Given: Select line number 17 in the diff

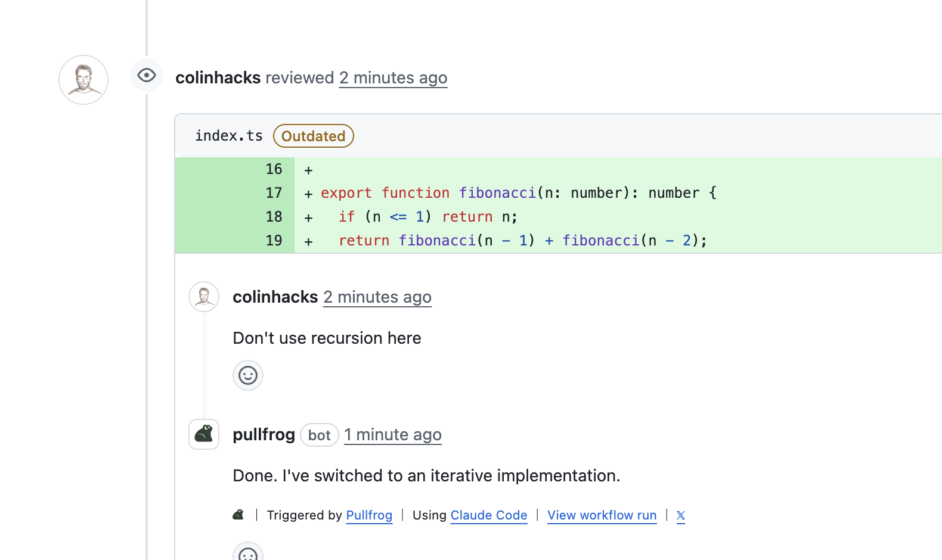Looking at the screenshot, I should (x=274, y=193).
